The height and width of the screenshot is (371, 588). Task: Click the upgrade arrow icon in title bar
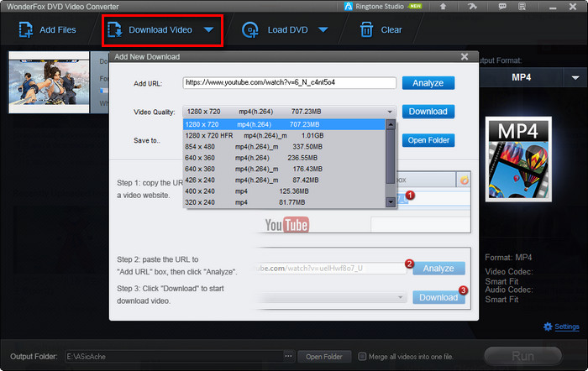point(443,7)
